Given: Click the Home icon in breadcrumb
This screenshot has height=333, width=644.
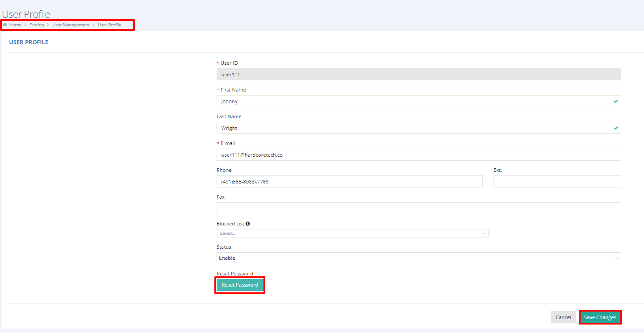Looking at the screenshot, I should click(5, 25).
